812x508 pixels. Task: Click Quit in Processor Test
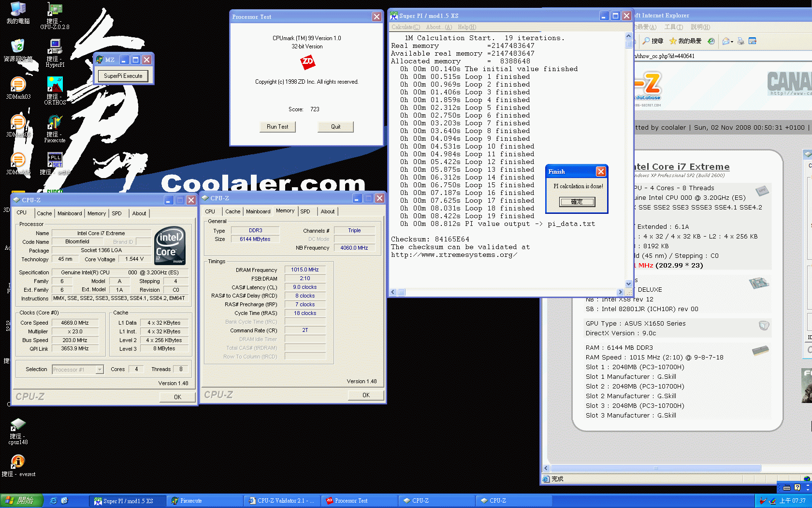(336, 127)
